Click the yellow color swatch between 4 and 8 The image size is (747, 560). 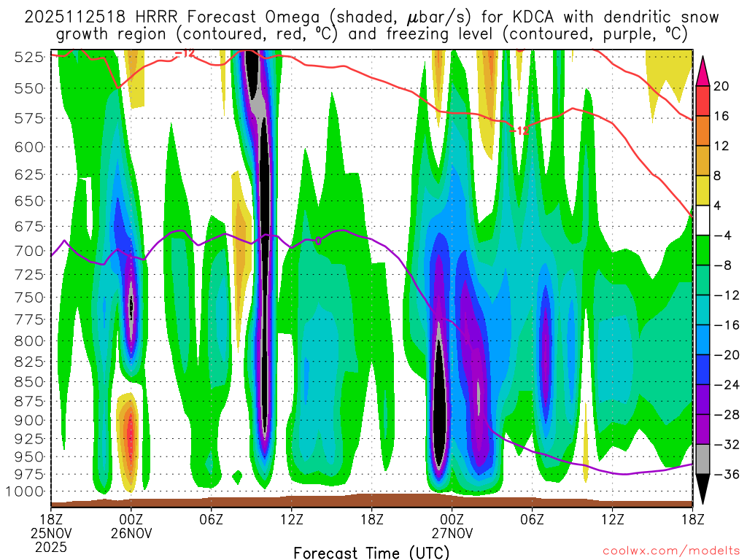(x=703, y=190)
